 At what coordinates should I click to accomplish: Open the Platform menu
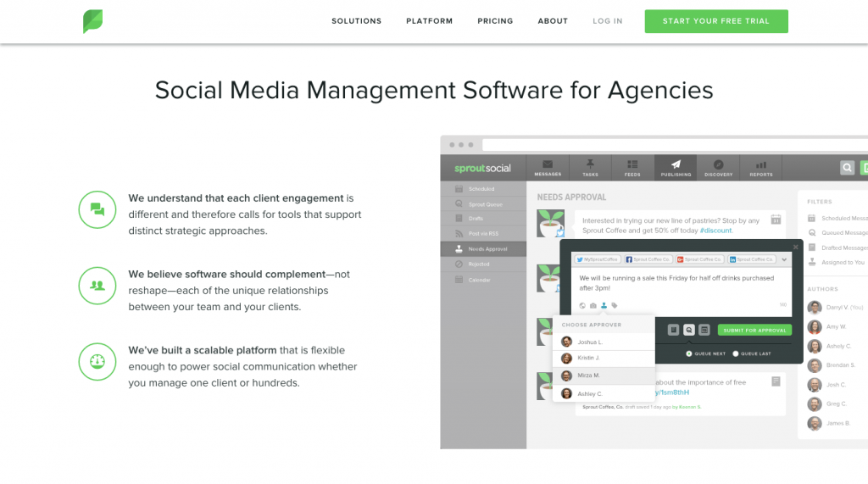coord(429,21)
